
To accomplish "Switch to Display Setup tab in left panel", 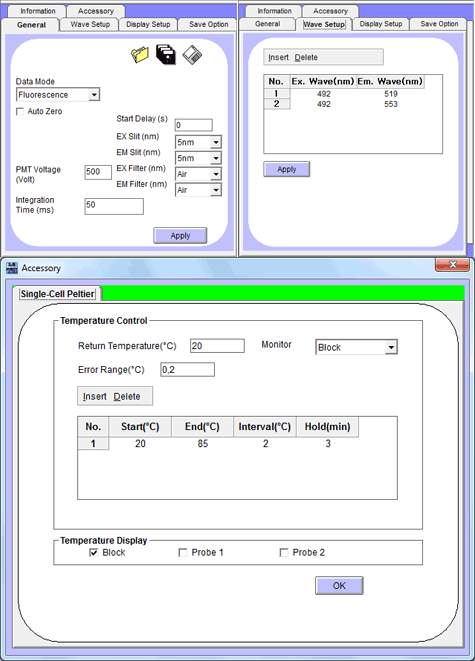I will click(148, 24).
